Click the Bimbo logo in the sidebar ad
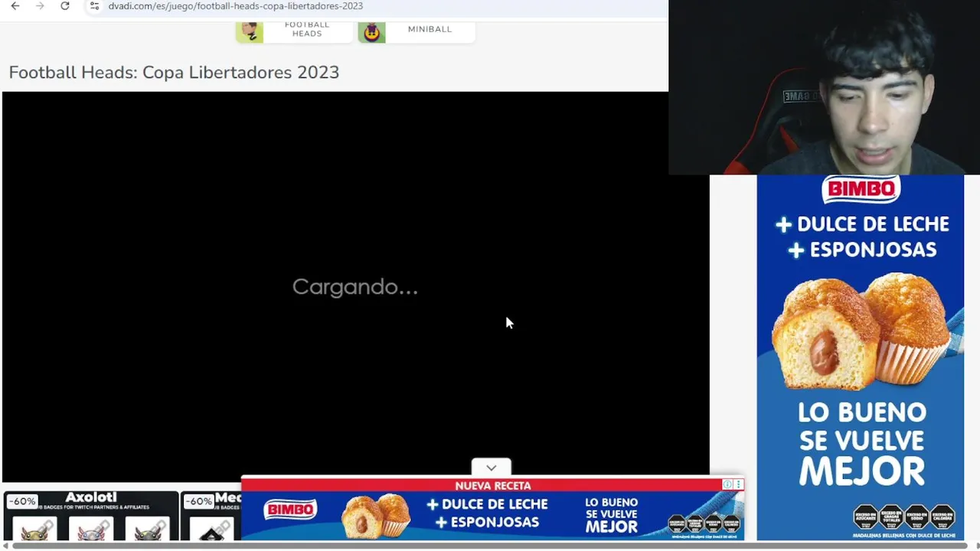Viewport: 980px width, 551px height. click(x=861, y=190)
